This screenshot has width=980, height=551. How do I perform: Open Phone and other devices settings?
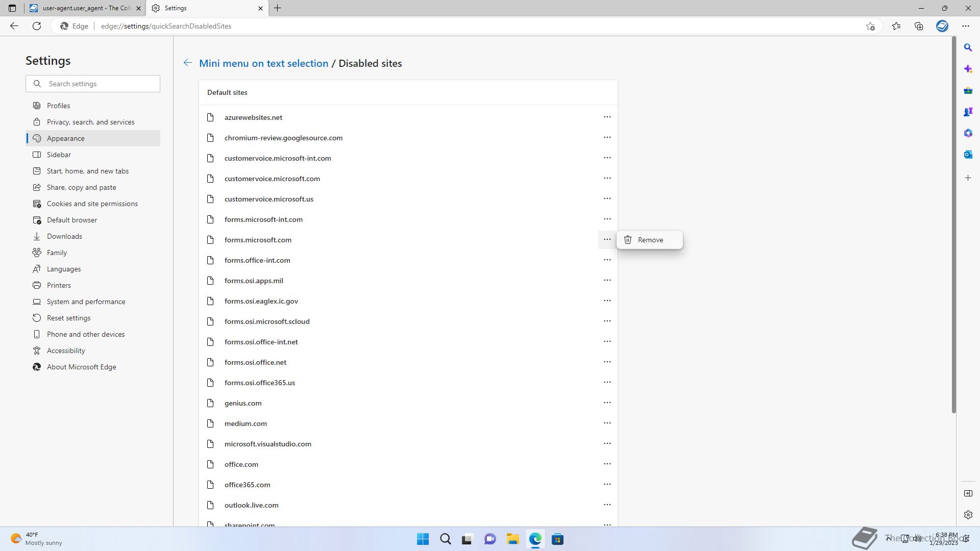point(93,334)
